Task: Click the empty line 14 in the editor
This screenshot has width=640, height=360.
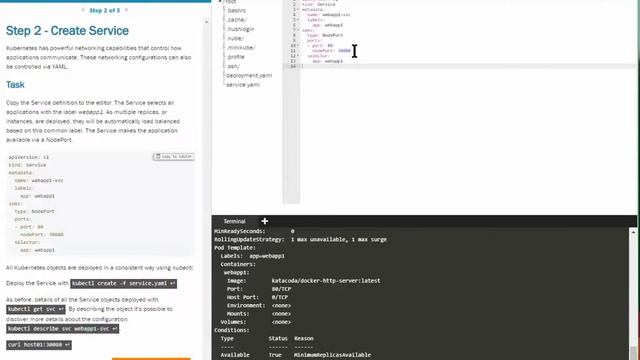Action: pos(469,66)
